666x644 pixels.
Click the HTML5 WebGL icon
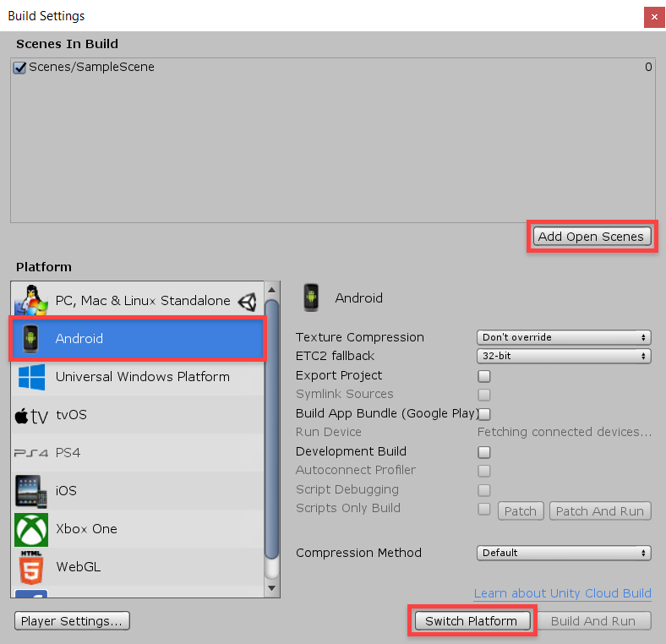(31, 568)
